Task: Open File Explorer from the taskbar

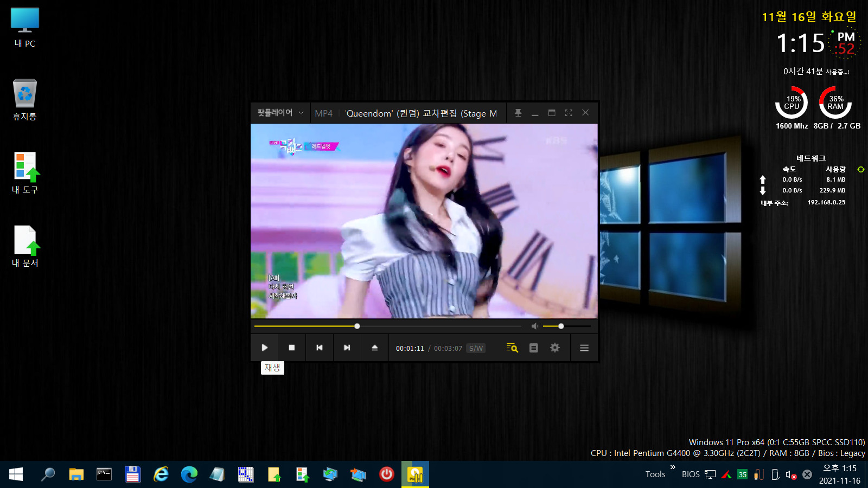Action: coord(76,474)
